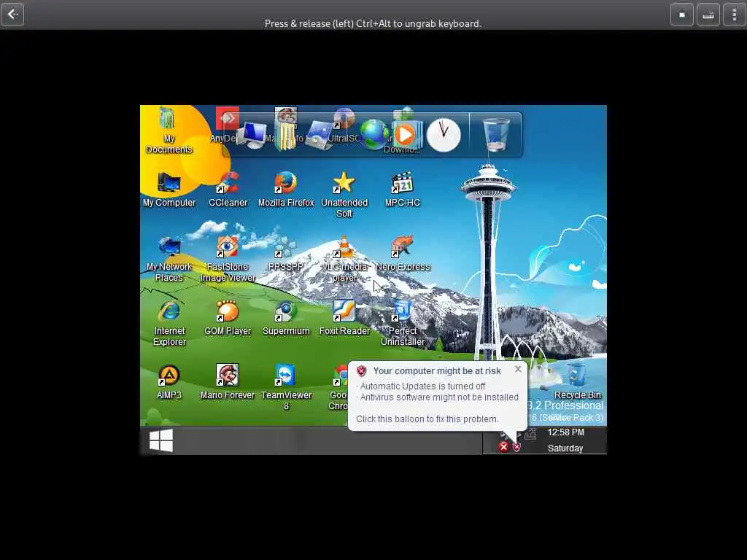Open the keyboard button in the viewer bar
This screenshot has height=560, width=747.
coord(708,15)
